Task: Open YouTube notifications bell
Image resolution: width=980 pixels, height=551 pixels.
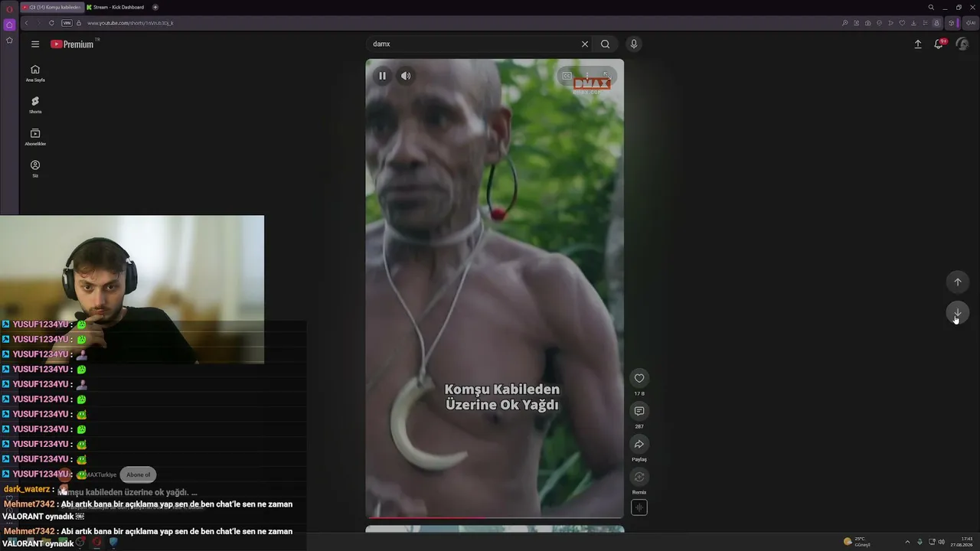Action: tap(939, 44)
